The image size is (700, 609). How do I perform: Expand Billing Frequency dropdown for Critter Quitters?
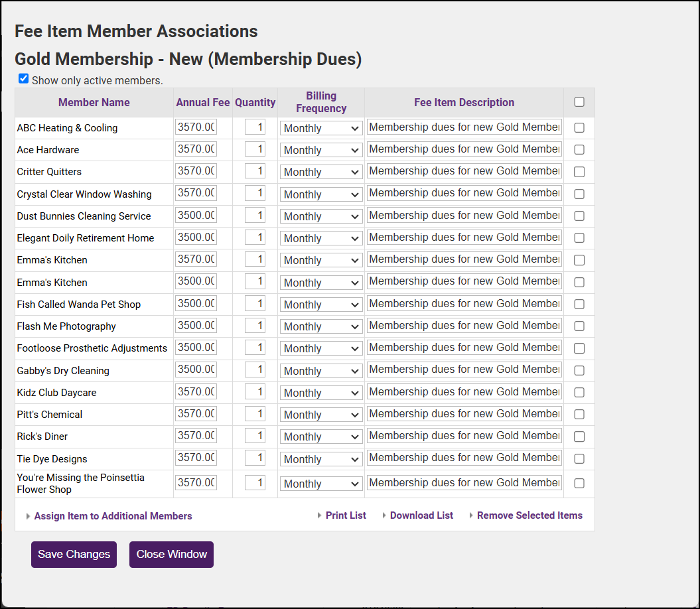(x=321, y=172)
